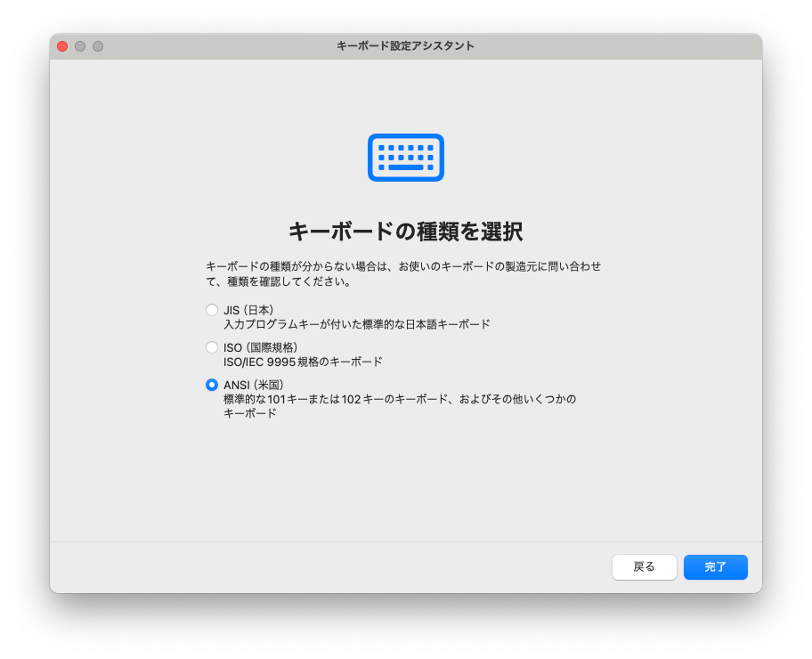812x659 pixels.
Task: Click the heading キーボードの種類を選択
Action: [405, 231]
